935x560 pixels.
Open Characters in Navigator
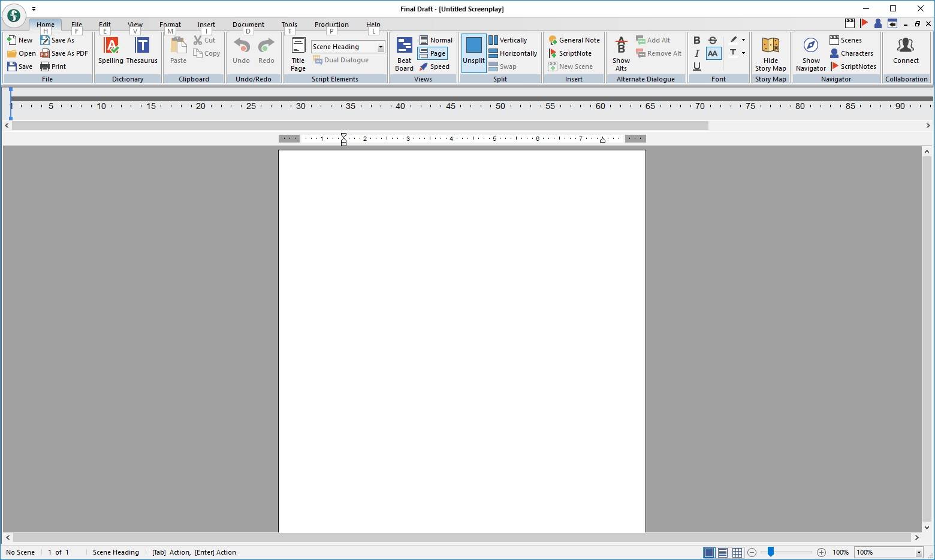[852, 53]
